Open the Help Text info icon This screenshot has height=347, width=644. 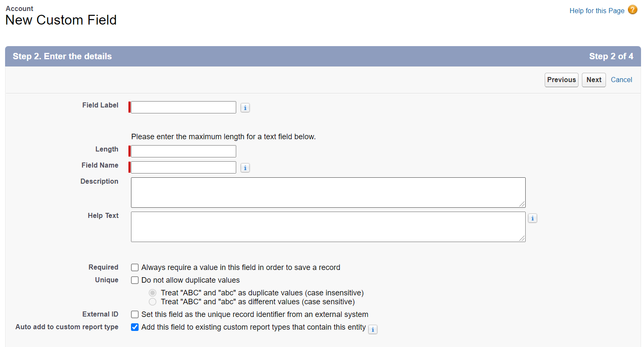point(532,218)
